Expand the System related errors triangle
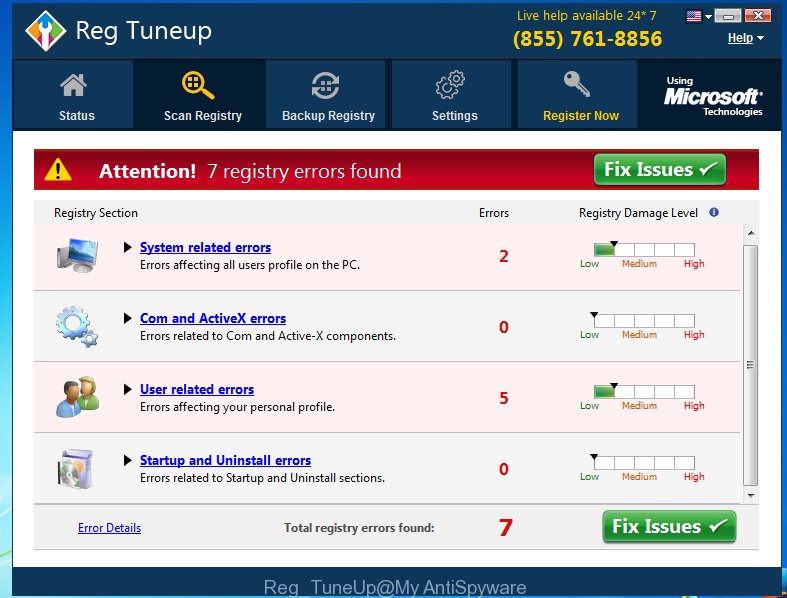Viewport: 787px width, 598px height. [x=127, y=247]
